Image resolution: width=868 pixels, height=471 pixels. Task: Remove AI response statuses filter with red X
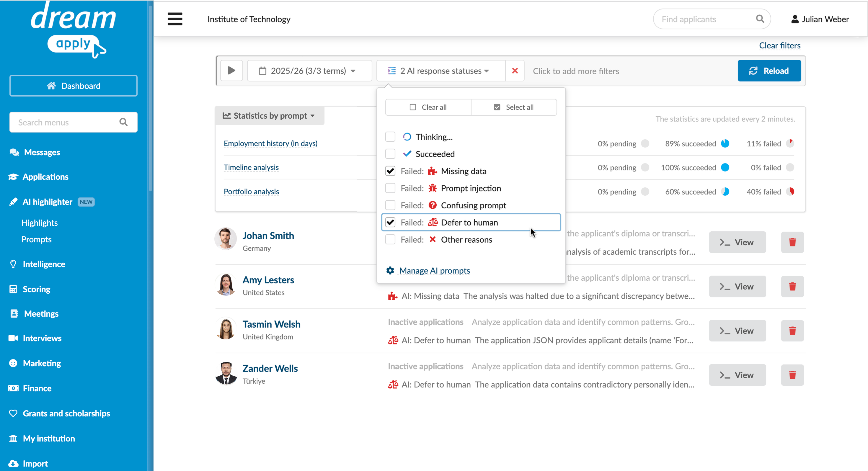coord(515,71)
